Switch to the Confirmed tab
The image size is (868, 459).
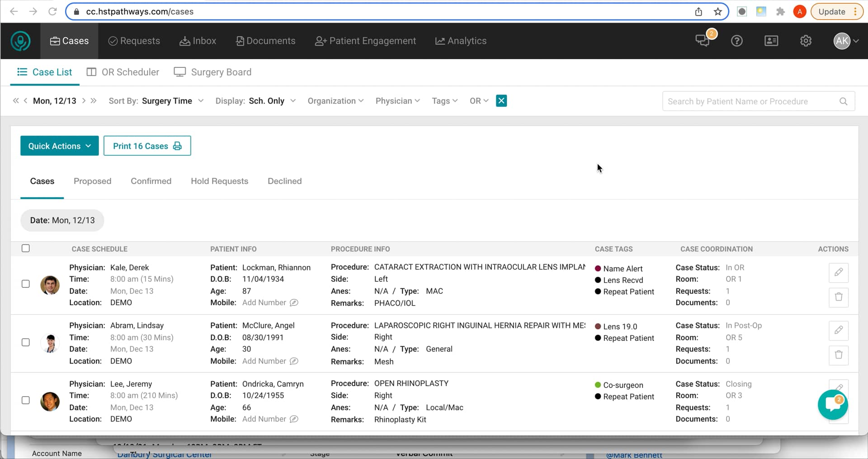click(x=151, y=181)
